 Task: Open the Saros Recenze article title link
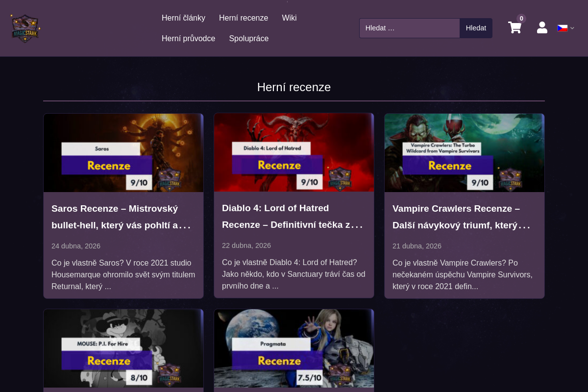121,217
